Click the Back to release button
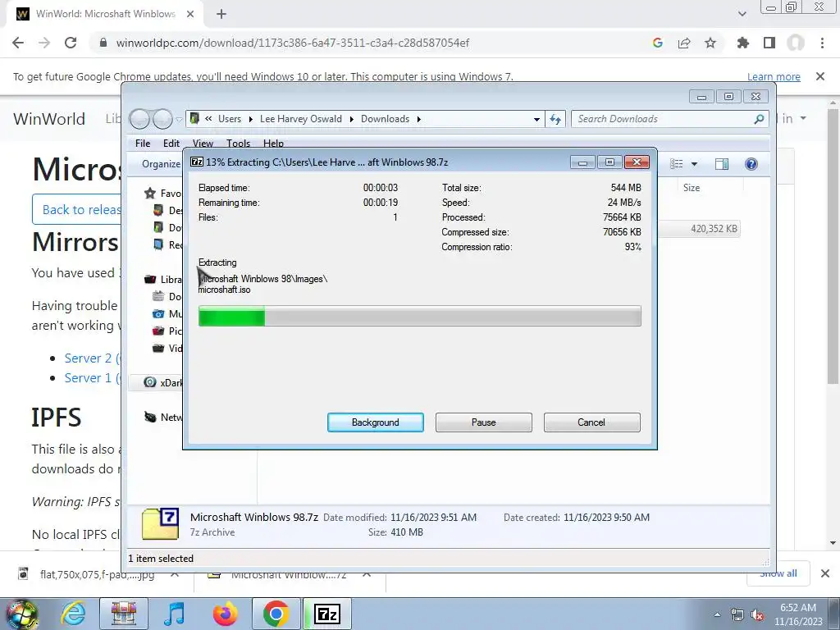Screen dimensions: 840x630 pos(77,209)
